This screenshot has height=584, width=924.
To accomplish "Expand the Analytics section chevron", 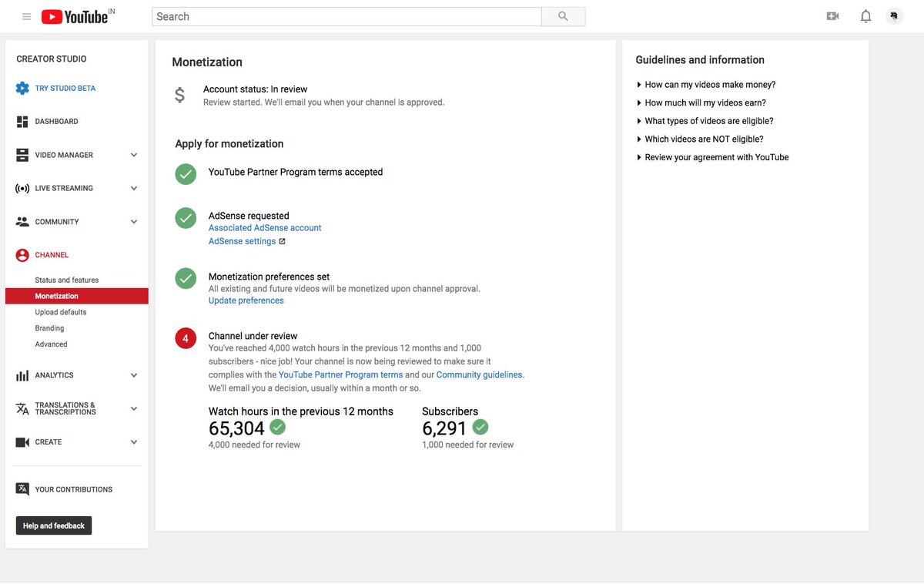I will pyautogui.click(x=134, y=375).
